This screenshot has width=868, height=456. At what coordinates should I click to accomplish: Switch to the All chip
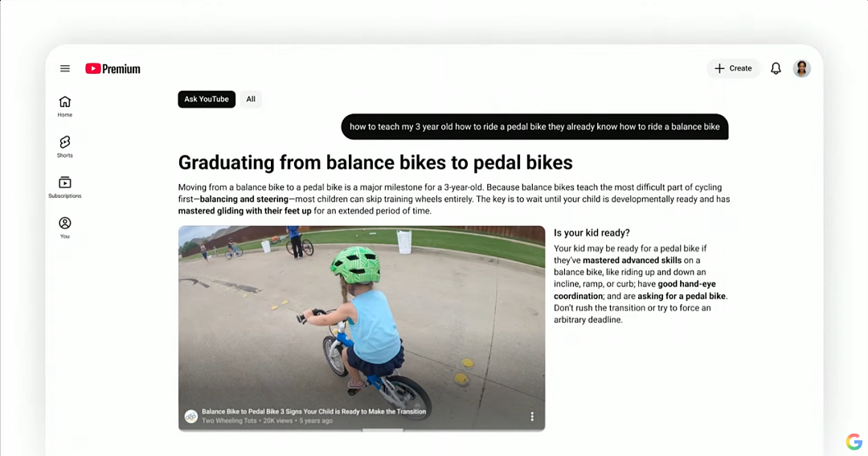(251, 99)
